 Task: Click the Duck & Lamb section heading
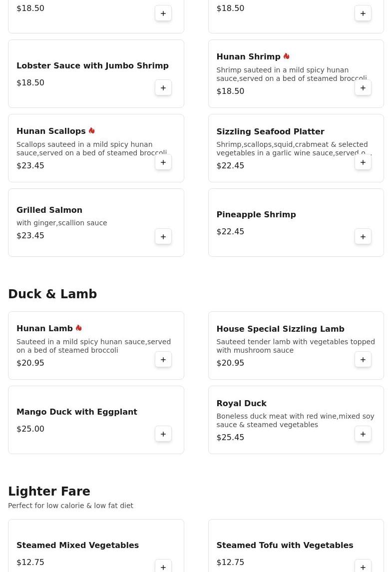click(x=52, y=294)
